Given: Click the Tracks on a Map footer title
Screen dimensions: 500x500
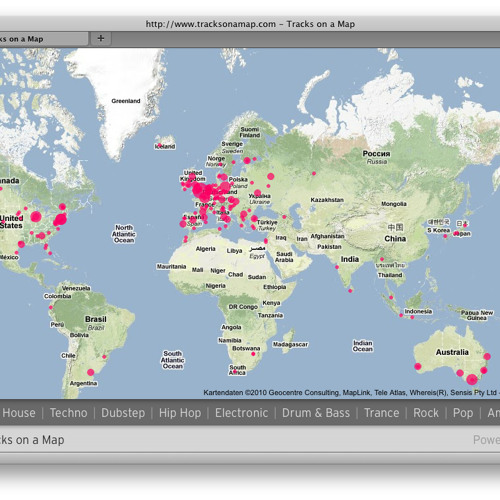Looking at the screenshot, I should [32, 440].
